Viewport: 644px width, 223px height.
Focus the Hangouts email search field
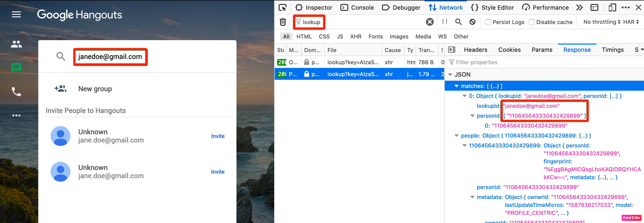(x=110, y=57)
